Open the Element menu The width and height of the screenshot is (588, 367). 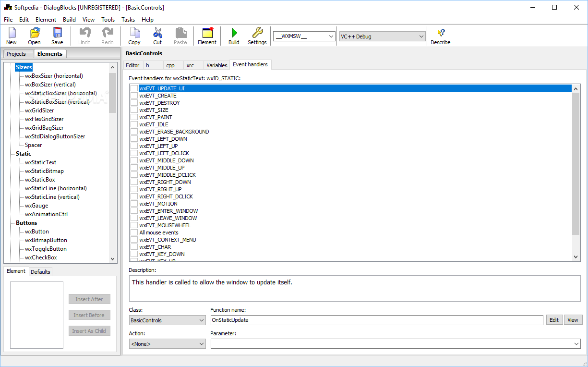click(x=46, y=20)
